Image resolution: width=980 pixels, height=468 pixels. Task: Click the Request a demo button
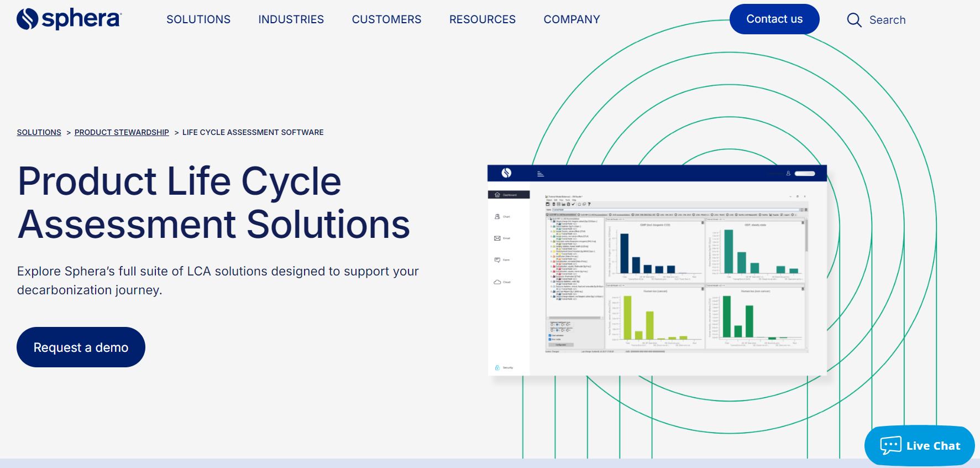click(81, 347)
